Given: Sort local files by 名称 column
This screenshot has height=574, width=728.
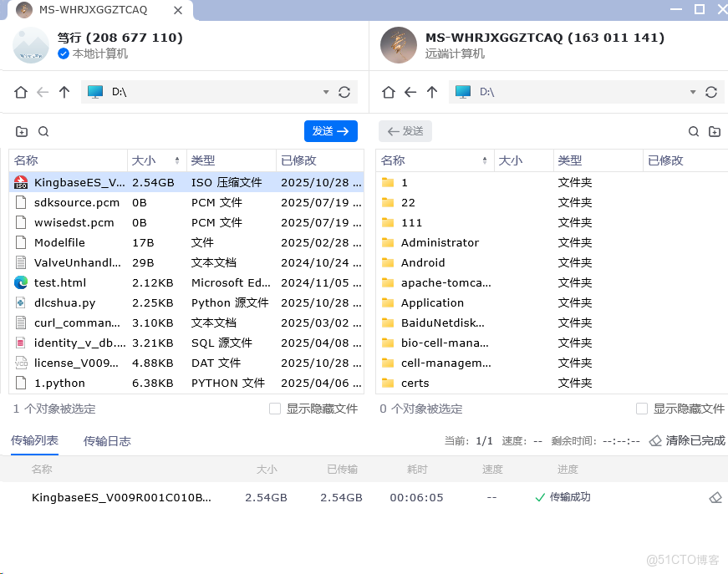Looking at the screenshot, I should click(x=69, y=160).
